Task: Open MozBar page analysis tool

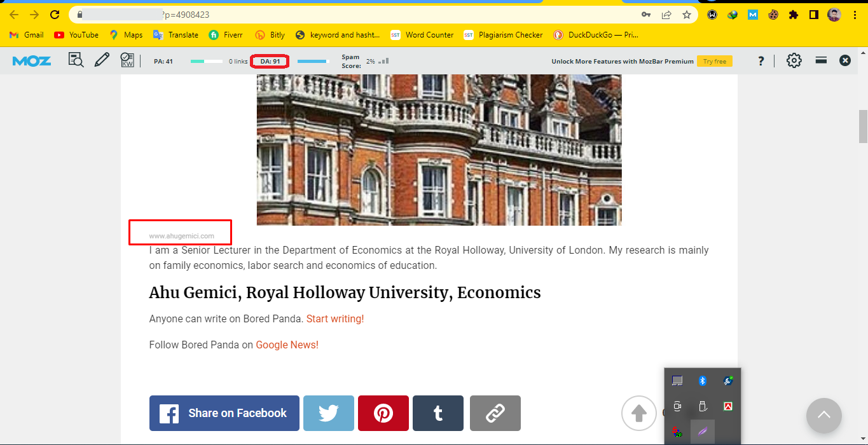Action: pos(76,60)
